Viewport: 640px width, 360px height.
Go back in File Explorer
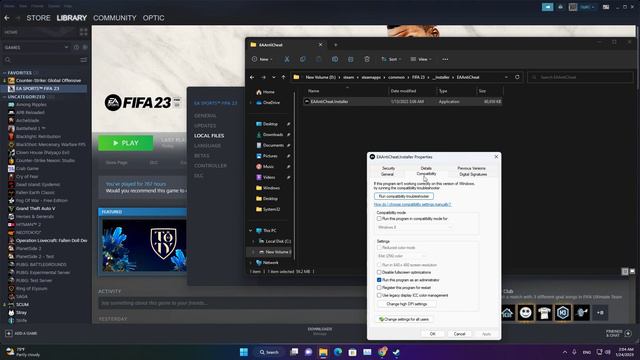coord(252,77)
